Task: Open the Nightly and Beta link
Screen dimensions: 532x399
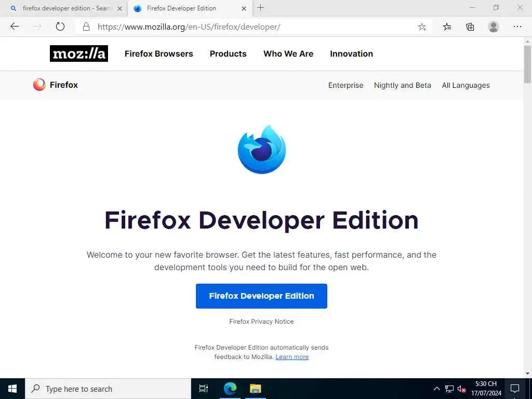Action: click(403, 85)
